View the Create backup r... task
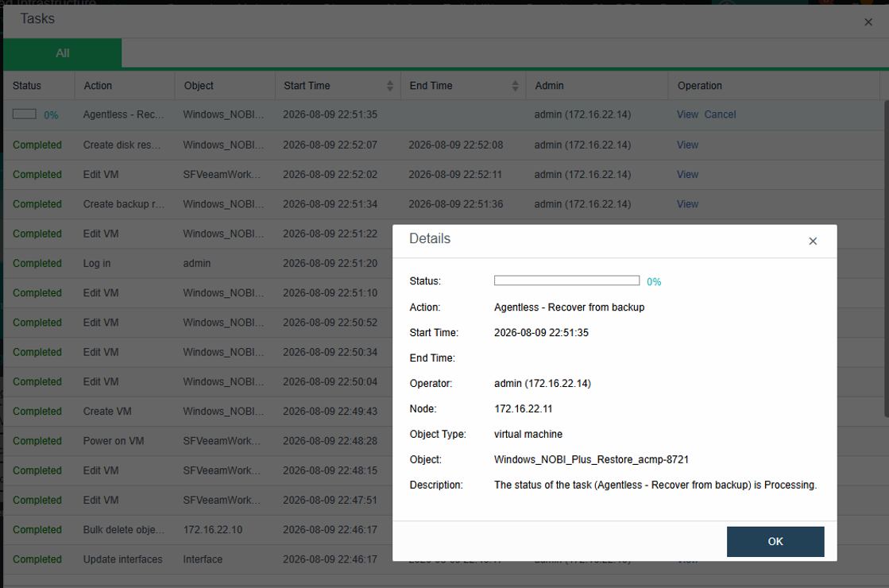The image size is (889, 588). pyautogui.click(x=687, y=204)
